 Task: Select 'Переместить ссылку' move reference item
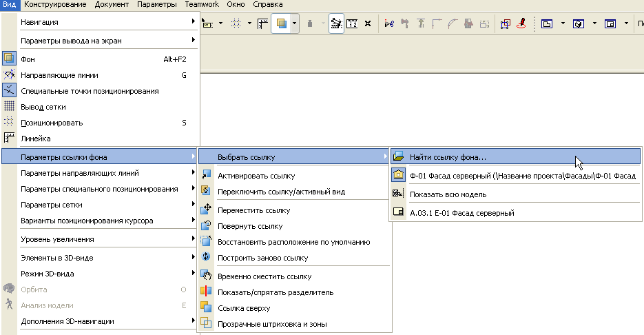point(253,210)
